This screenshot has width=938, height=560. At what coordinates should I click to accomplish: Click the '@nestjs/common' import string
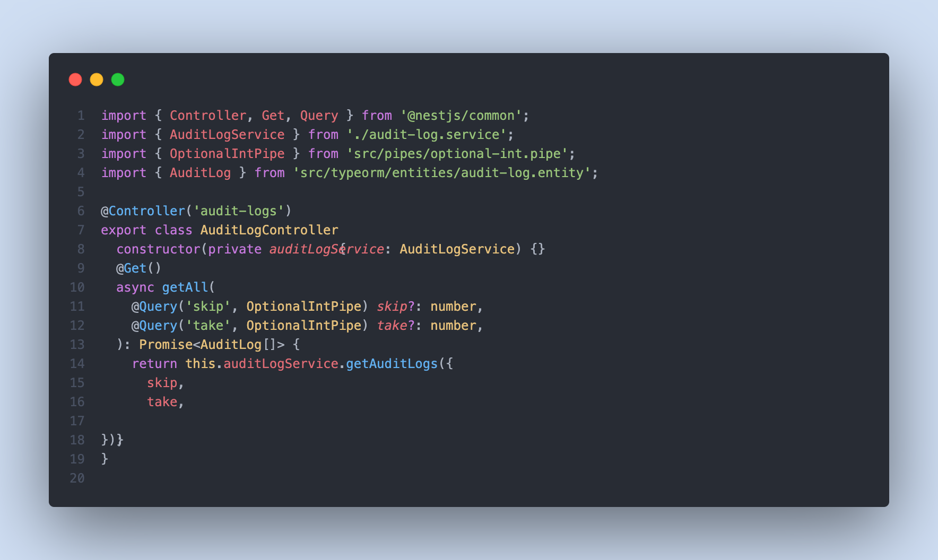point(461,116)
